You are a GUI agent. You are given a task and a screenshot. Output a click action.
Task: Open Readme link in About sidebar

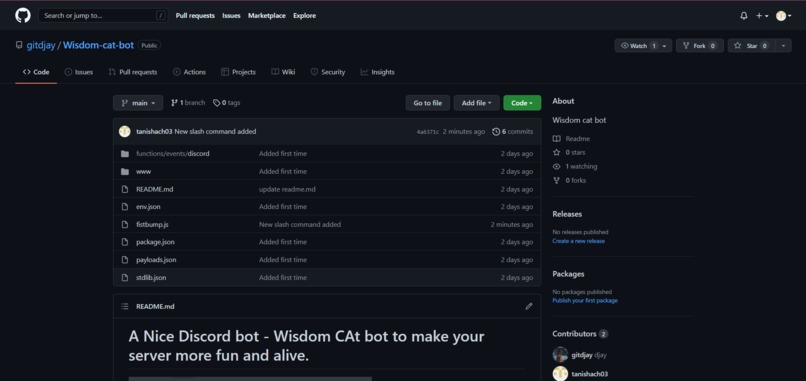click(572, 139)
